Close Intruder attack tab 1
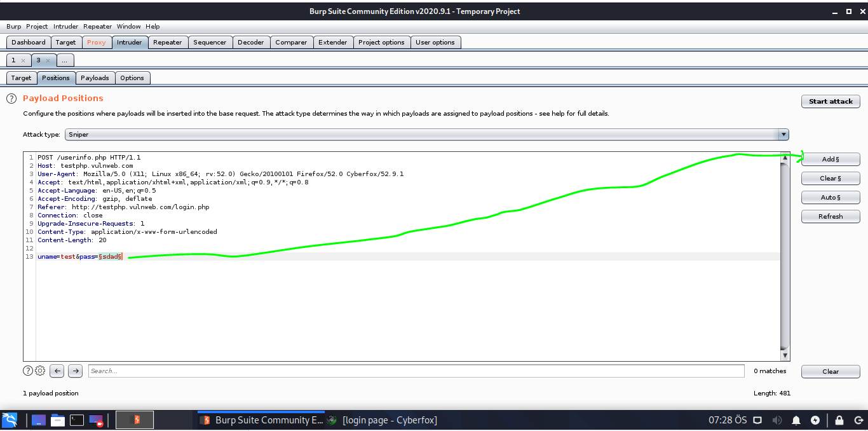This screenshot has width=868, height=431. pyautogui.click(x=23, y=60)
